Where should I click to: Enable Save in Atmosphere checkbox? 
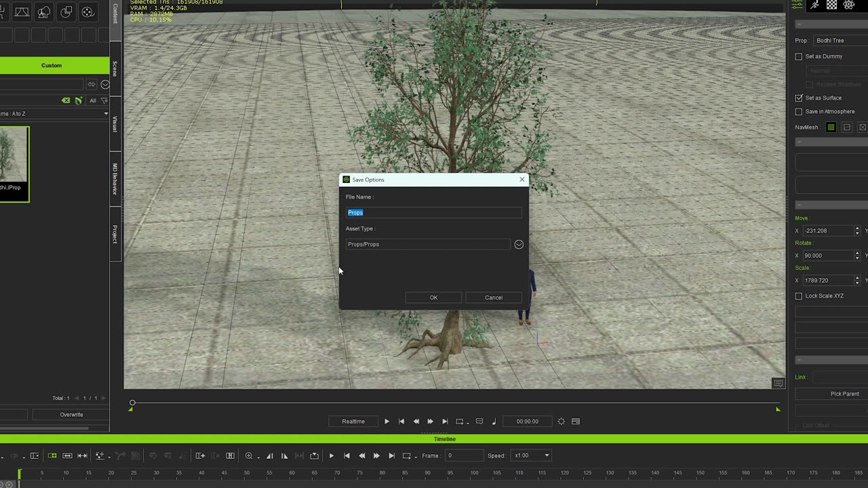click(799, 112)
